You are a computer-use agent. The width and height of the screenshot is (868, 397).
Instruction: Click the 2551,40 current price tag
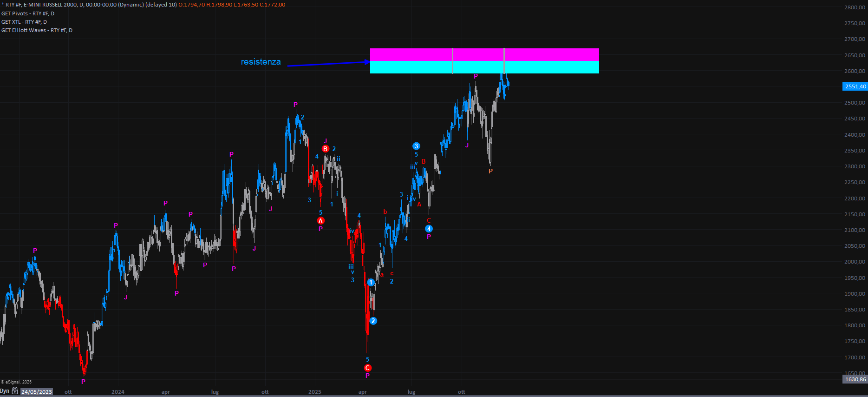coord(855,86)
